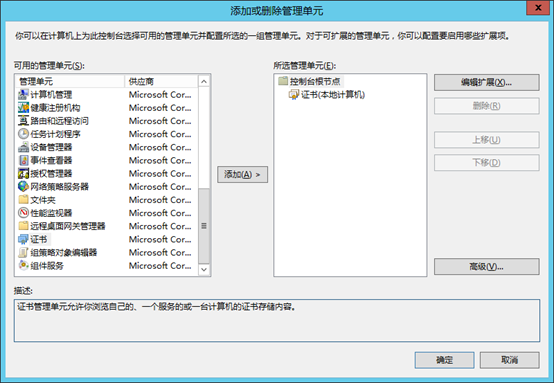
Task: Select the 路由和远程访问 snap-in icon
Action: pyautogui.click(x=23, y=121)
